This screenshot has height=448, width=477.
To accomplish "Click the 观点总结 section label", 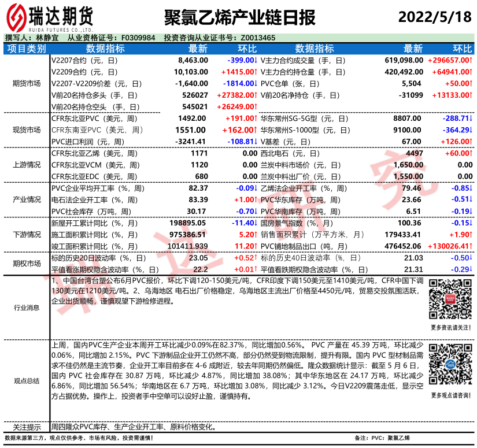I will tap(27, 380).
